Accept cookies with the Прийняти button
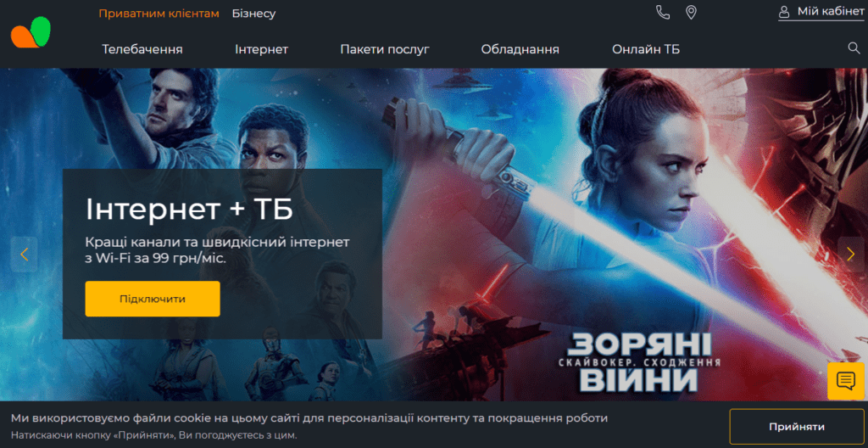This screenshot has width=868, height=448. (x=797, y=427)
